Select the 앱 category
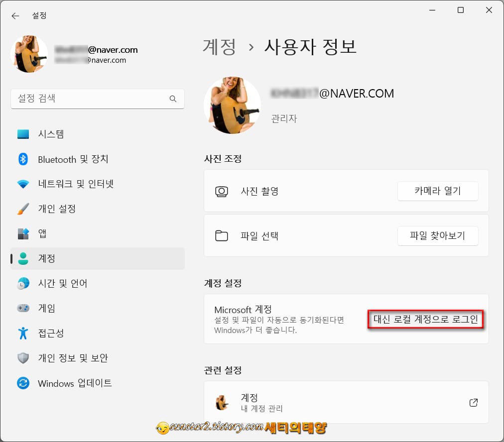This screenshot has width=504, height=442. click(x=98, y=233)
